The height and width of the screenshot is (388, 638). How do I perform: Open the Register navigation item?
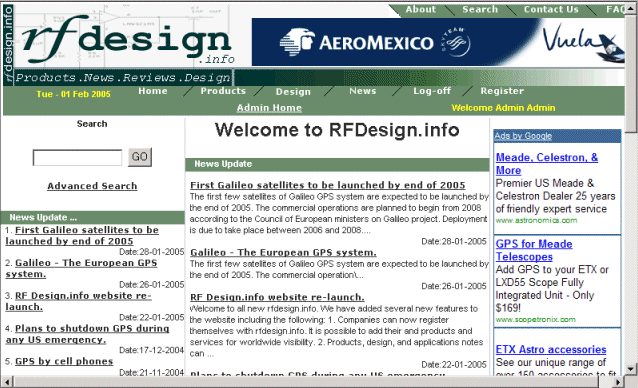502,91
